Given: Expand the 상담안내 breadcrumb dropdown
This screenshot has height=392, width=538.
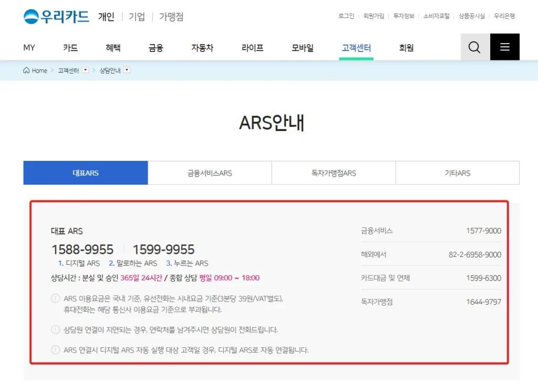Looking at the screenshot, I should point(127,70).
